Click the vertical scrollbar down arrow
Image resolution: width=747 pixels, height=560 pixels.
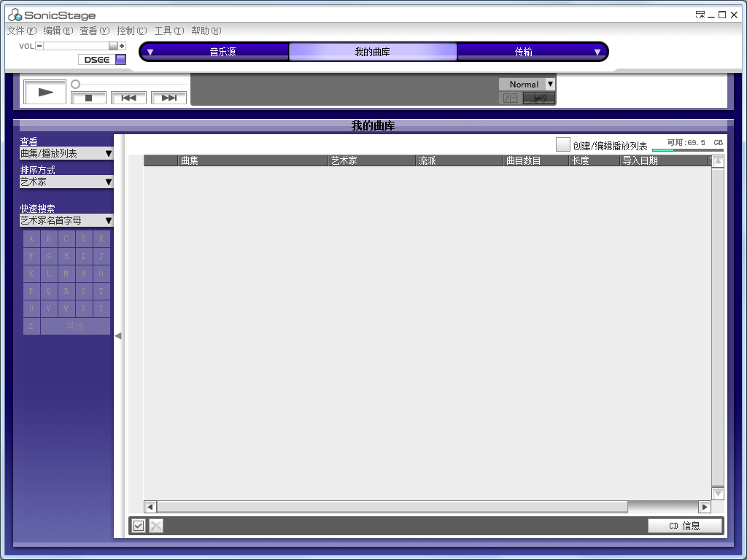pyautogui.click(x=718, y=494)
